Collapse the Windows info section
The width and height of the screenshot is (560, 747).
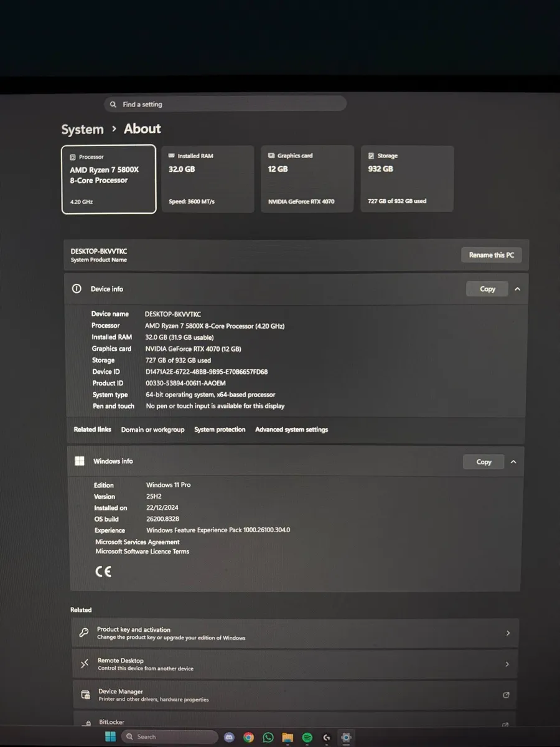point(513,462)
